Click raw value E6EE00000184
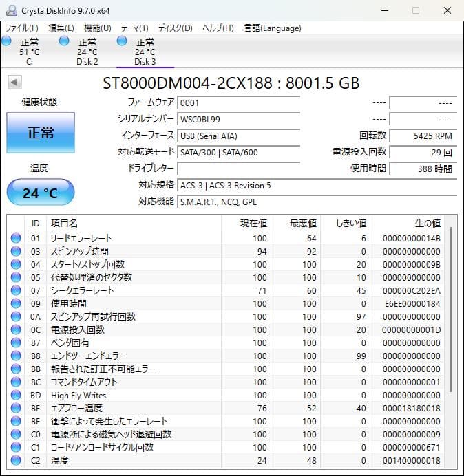Image resolution: width=464 pixels, height=476 pixels. (x=412, y=303)
